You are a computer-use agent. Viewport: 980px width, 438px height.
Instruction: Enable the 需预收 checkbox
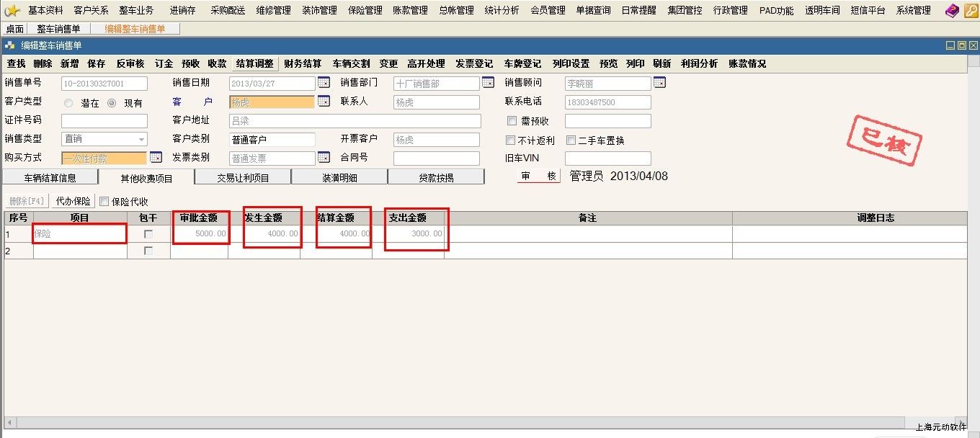(512, 121)
